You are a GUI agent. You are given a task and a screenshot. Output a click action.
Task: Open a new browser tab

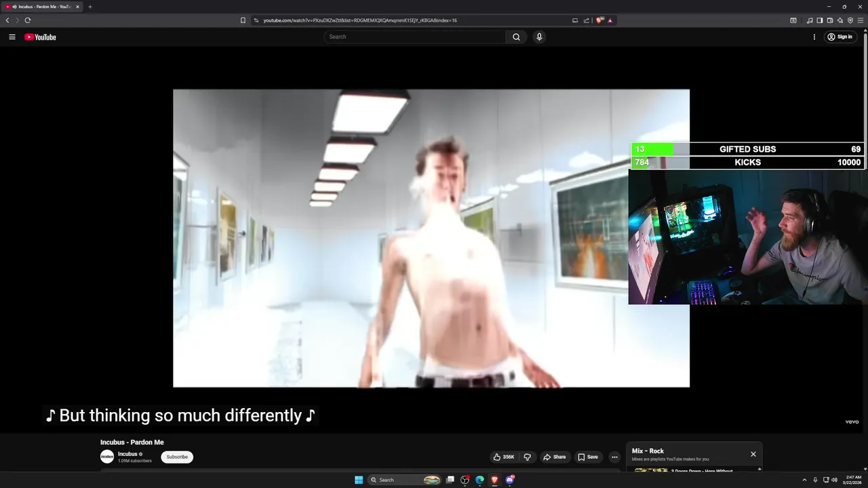tap(90, 7)
